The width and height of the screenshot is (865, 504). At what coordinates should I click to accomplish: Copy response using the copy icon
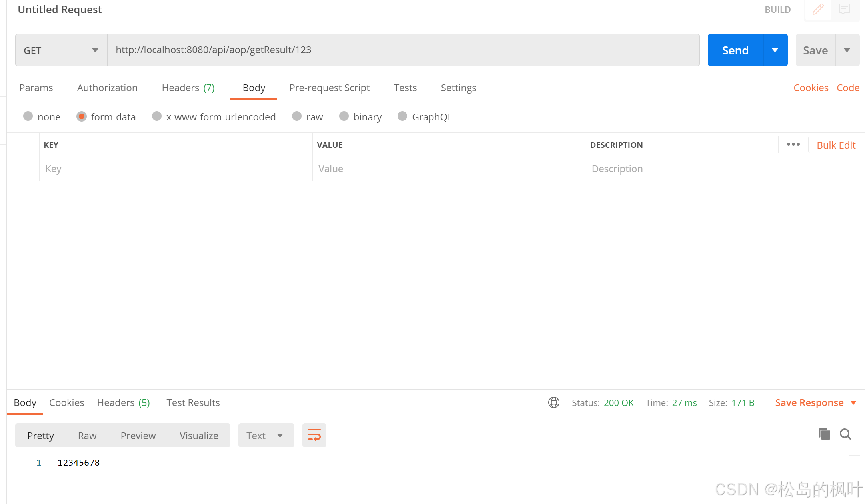tap(824, 434)
